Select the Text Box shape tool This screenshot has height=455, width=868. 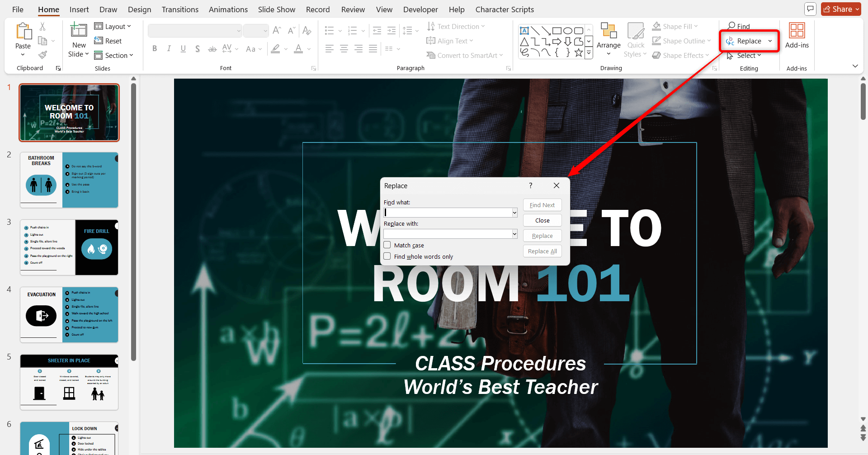pos(524,30)
